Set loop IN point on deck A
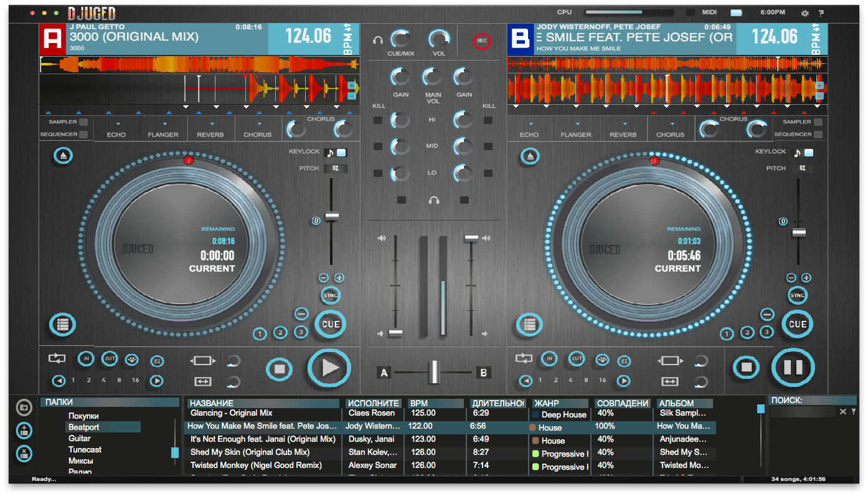This screenshot has width=868, height=496. 86,358
